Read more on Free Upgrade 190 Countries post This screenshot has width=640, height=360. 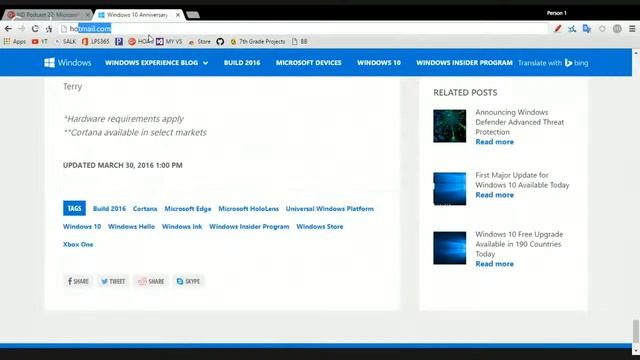pos(495,264)
